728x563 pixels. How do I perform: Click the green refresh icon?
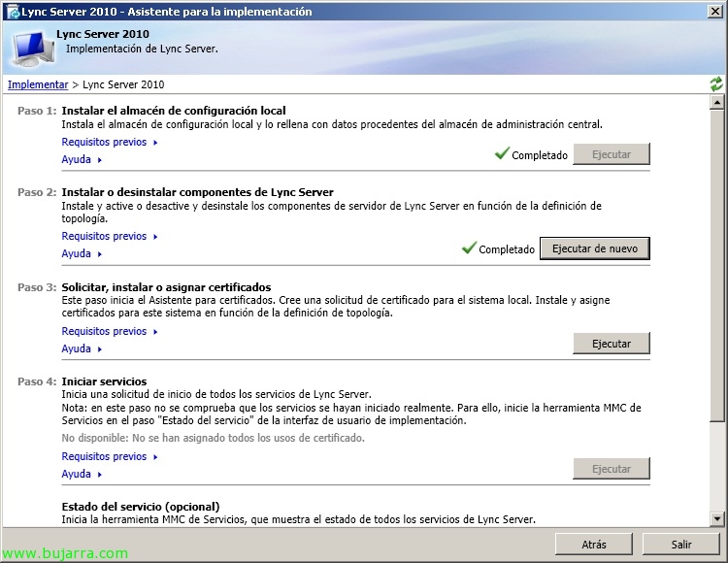pyautogui.click(x=716, y=84)
